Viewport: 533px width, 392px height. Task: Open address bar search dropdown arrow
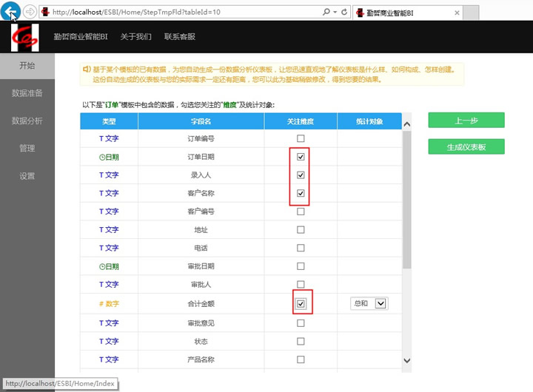pyautogui.click(x=335, y=13)
